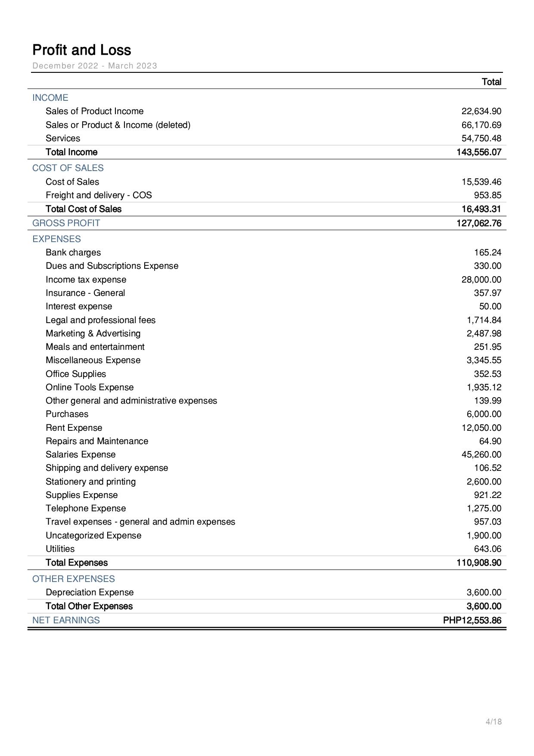Select the Sales of Product Income row label

click(x=95, y=111)
